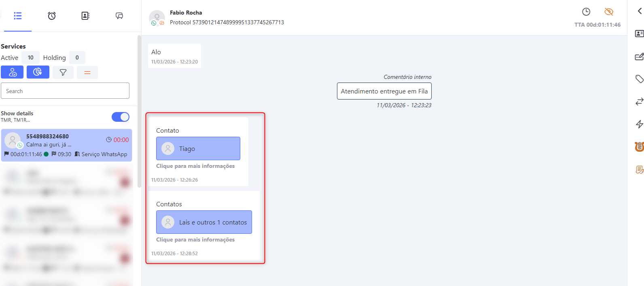Image resolution: width=644 pixels, height=286 pixels.
Task: Click the orange equals lines button
Action: 87,72
